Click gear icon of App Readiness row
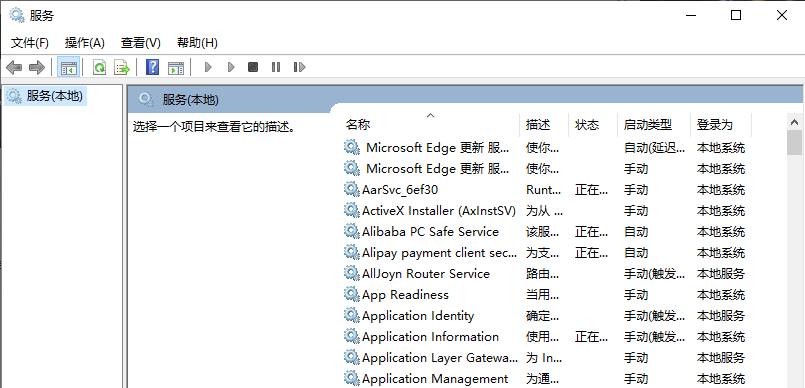This screenshot has width=805, height=388. 351,295
